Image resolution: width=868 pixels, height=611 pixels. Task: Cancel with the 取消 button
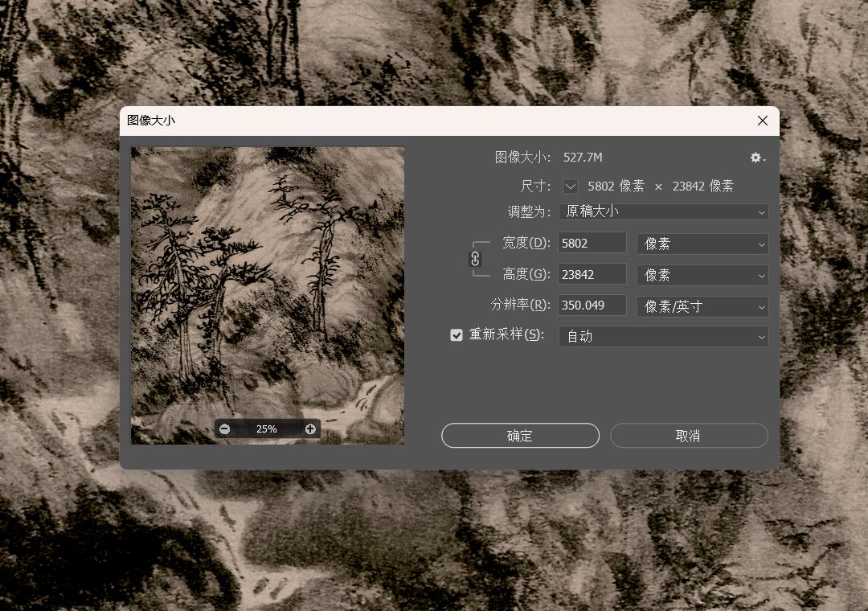click(x=689, y=436)
